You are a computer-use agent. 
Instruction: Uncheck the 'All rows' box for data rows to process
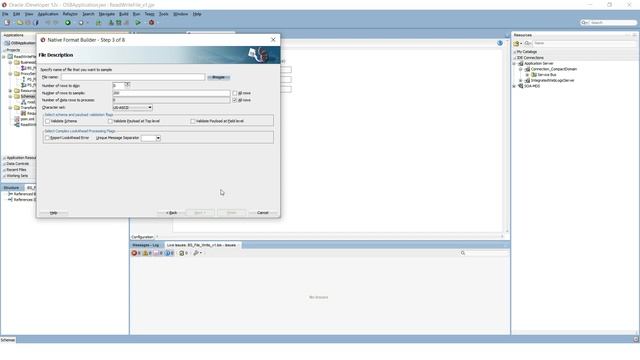pyautogui.click(x=235, y=100)
